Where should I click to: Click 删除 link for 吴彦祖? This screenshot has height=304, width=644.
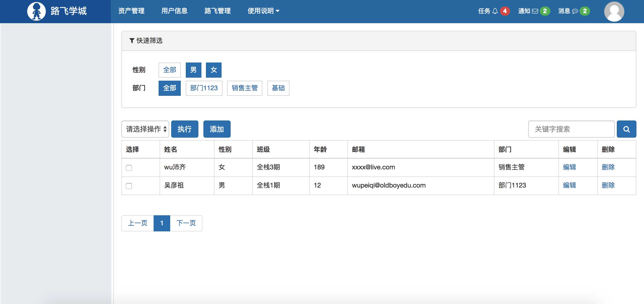pyautogui.click(x=608, y=185)
